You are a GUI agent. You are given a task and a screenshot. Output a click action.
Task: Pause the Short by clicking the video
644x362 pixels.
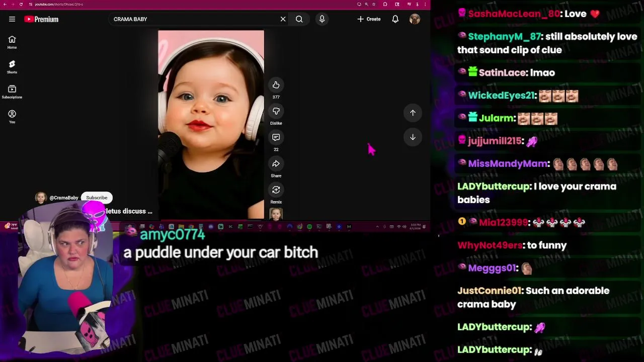(x=211, y=125)
